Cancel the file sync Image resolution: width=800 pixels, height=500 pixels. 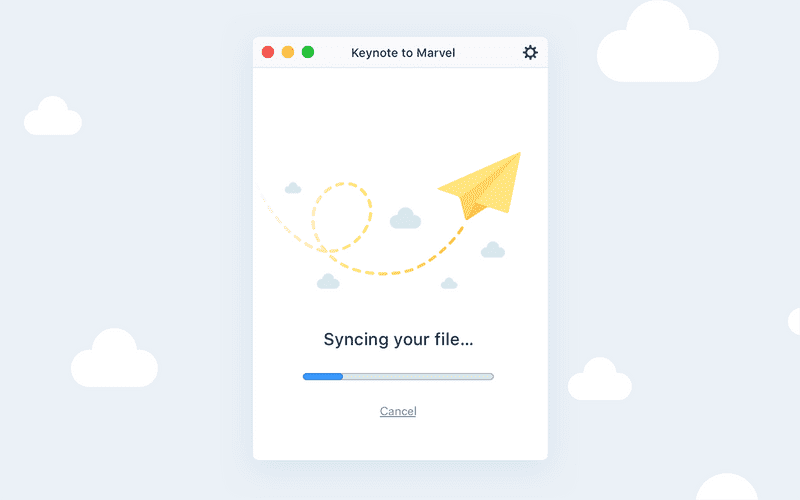398,411
